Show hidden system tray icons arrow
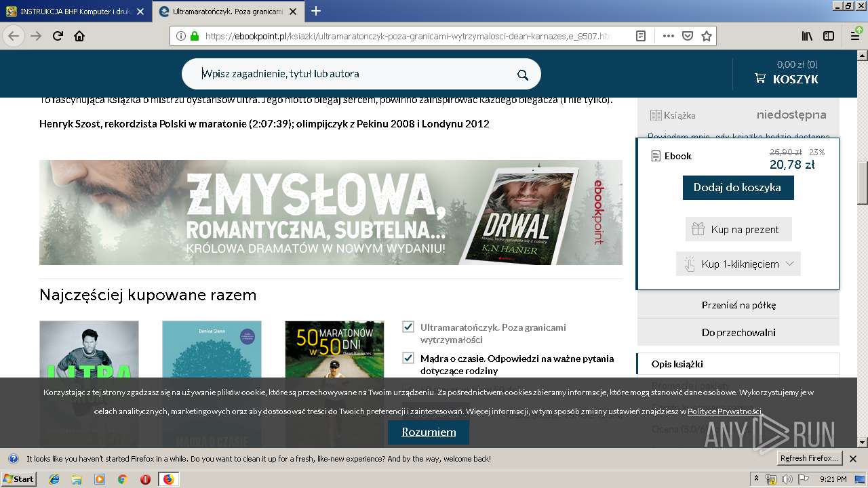868x488 pixels. (x=756, y=479)
